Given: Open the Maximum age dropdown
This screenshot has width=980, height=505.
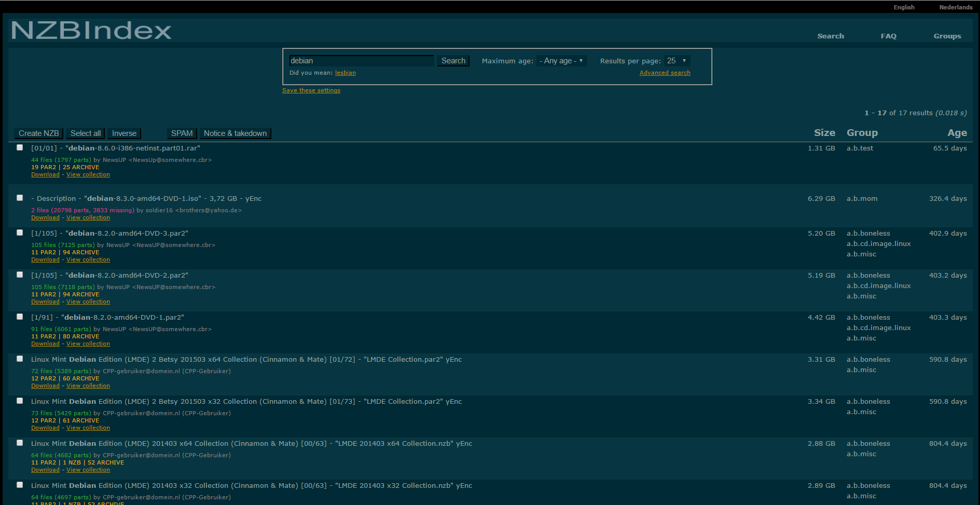Looking at the screenshot, I should coord(561,61).
